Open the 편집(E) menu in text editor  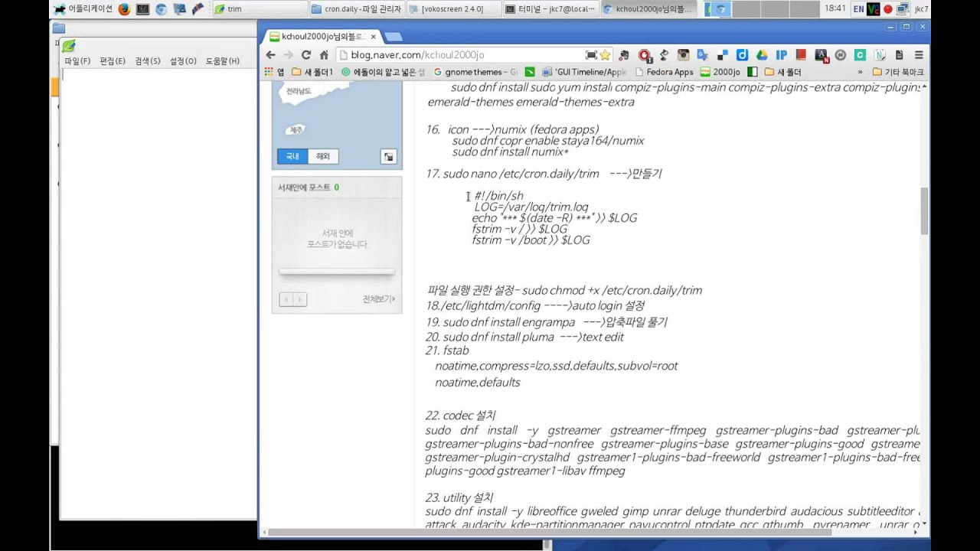(113, 61)
